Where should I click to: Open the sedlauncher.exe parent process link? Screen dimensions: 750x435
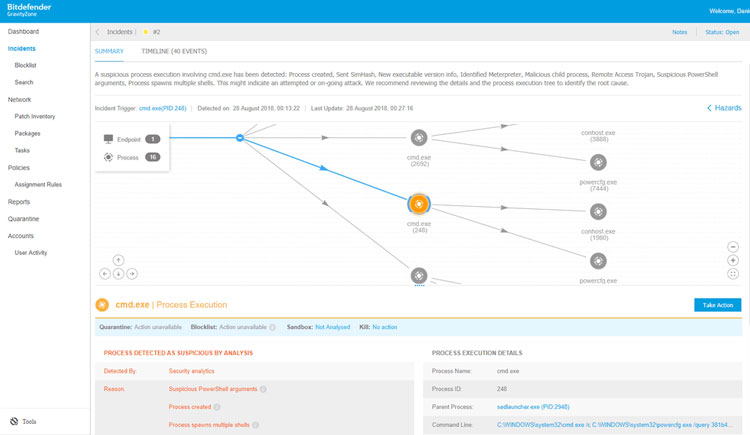532,407
